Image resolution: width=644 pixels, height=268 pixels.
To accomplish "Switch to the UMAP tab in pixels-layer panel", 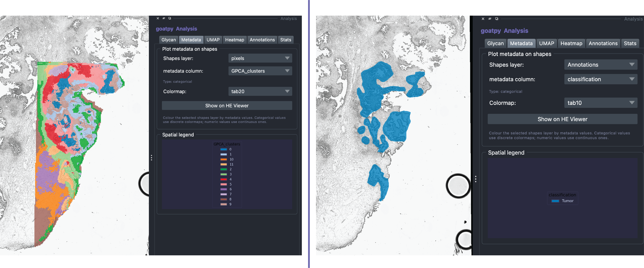I will click(213, 40).
